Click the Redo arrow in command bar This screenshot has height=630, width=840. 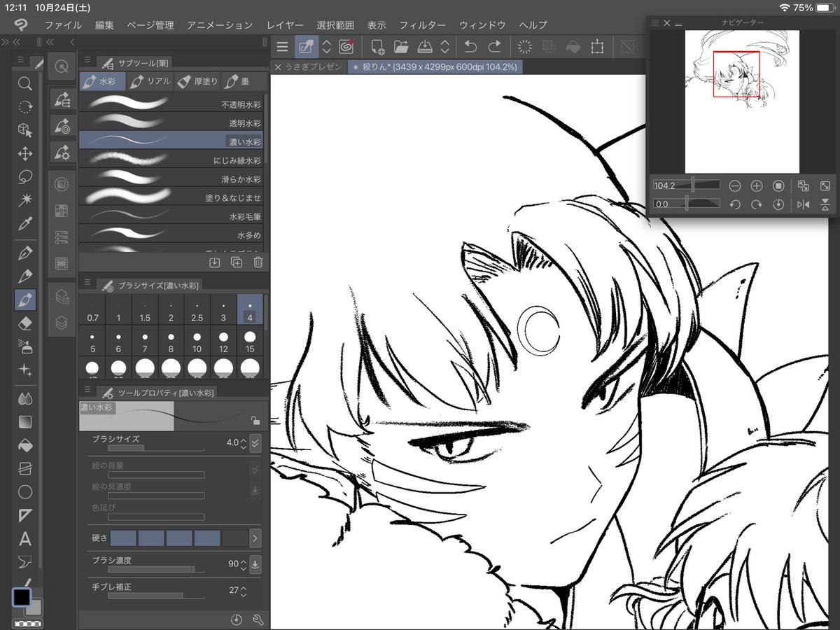click(x=495, y=47)
